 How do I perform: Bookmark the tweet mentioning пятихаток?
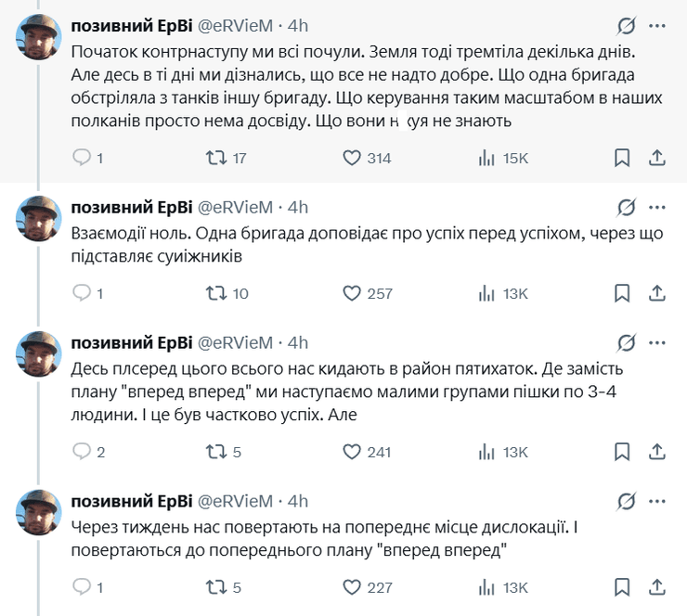coord(623,452)
